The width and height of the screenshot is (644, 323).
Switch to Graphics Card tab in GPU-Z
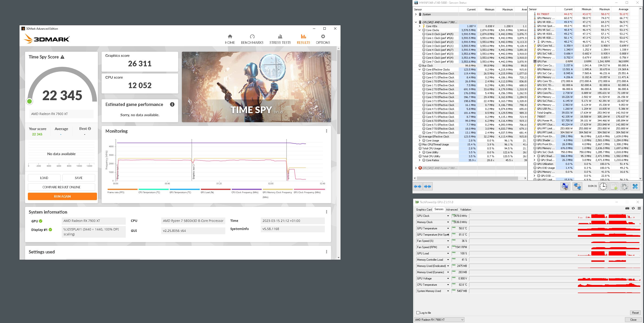point(424,210)
